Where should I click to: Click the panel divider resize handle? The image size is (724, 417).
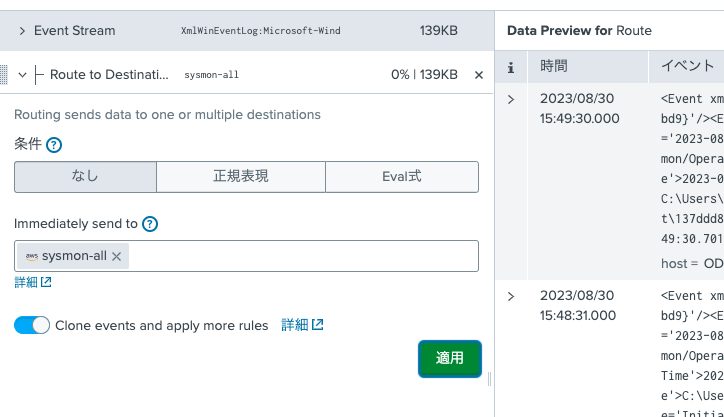click(x=489, y=379)
